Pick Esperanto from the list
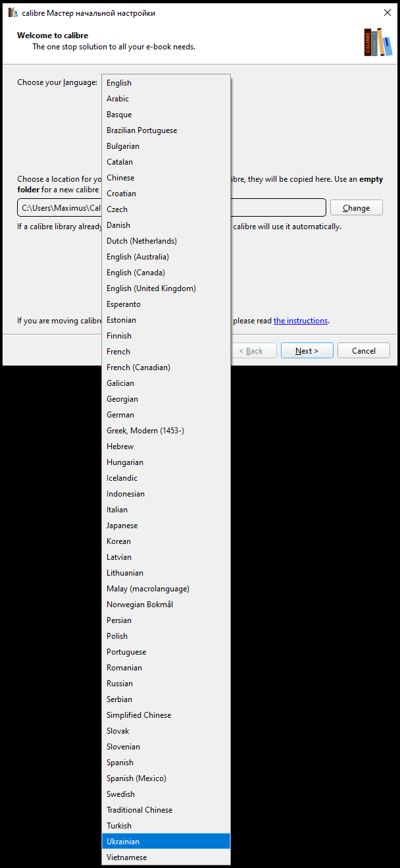 pyautogui.click(x=166, y=304)
